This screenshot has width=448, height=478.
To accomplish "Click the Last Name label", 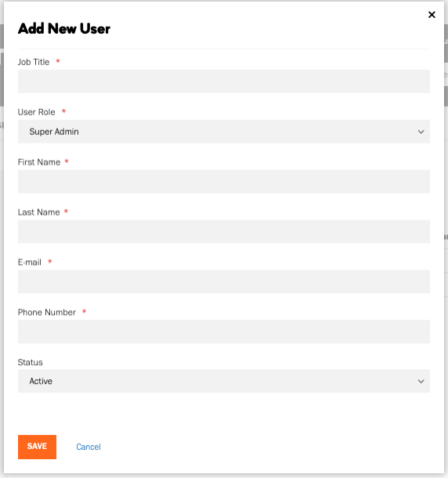I will pos(38,212).
